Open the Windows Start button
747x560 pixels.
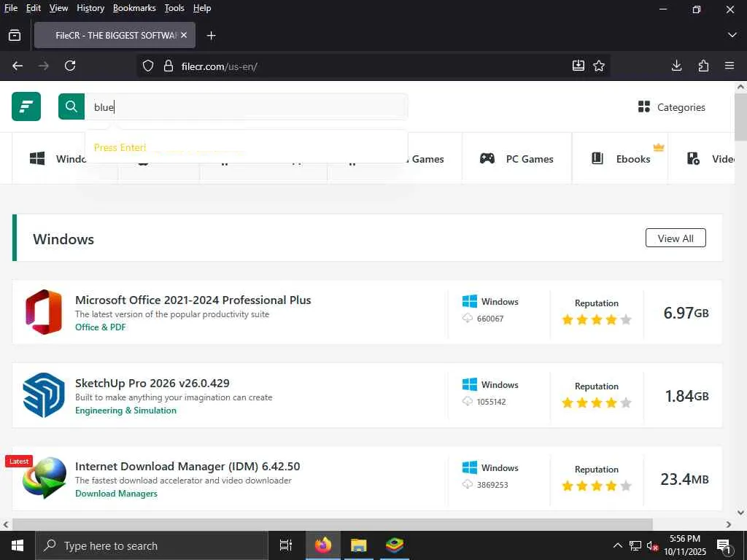18,545
